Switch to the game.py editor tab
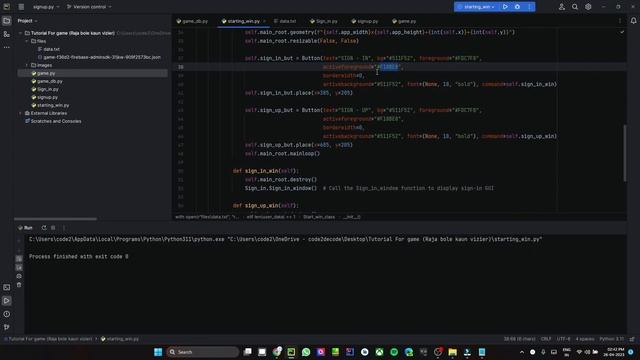The height and width of the screenshot is (360, 640). tap(404, 21)
